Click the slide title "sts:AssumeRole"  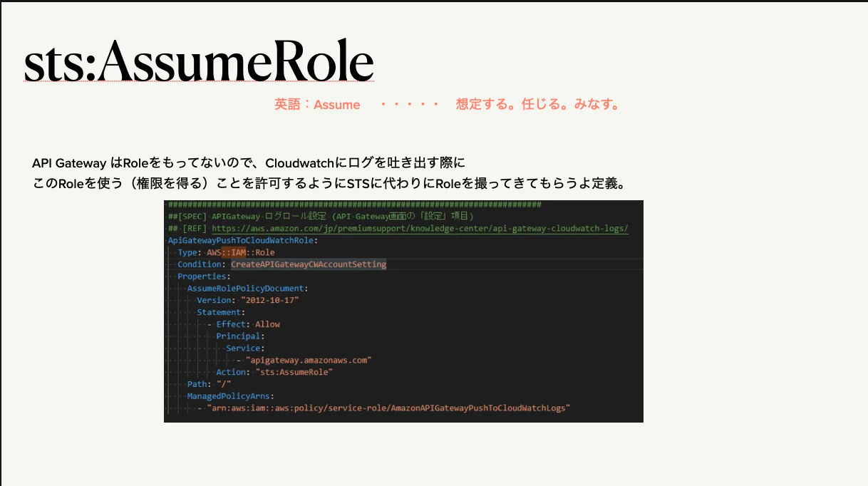pyautogui.click(x=199, y=63)
